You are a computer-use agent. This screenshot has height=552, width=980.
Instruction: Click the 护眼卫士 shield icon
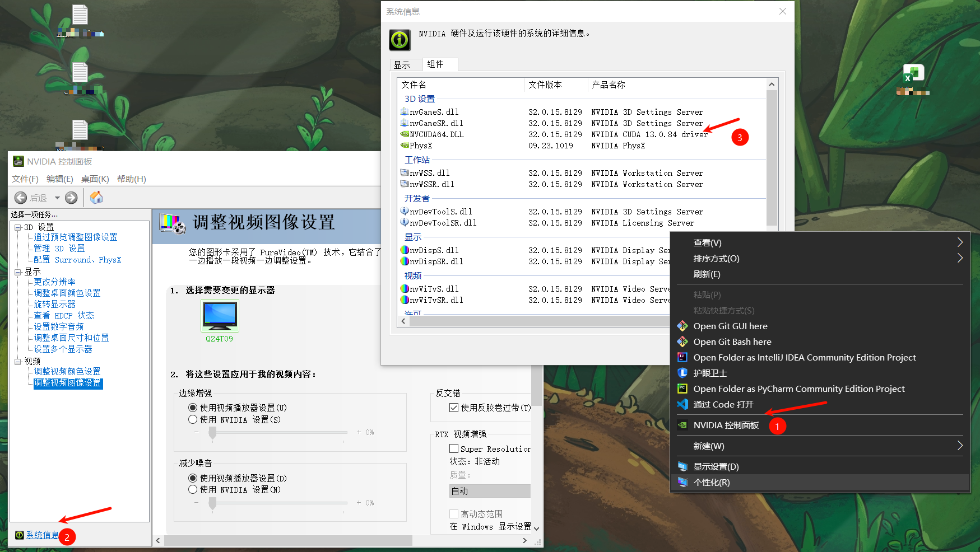pos(682,373)
